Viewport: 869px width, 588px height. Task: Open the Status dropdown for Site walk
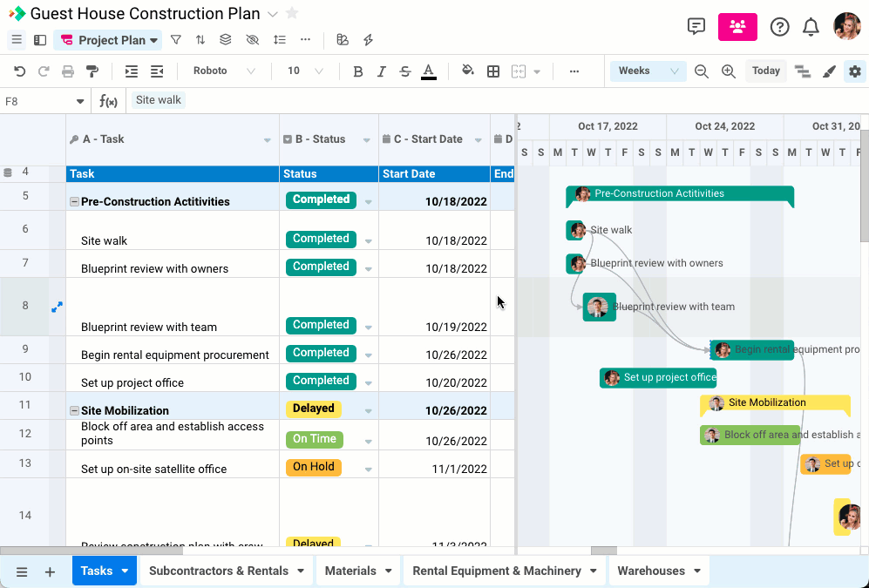367,239
